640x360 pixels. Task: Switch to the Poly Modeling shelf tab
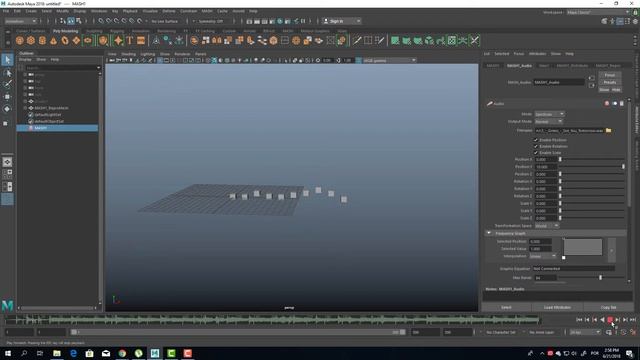tap(65, 31)
